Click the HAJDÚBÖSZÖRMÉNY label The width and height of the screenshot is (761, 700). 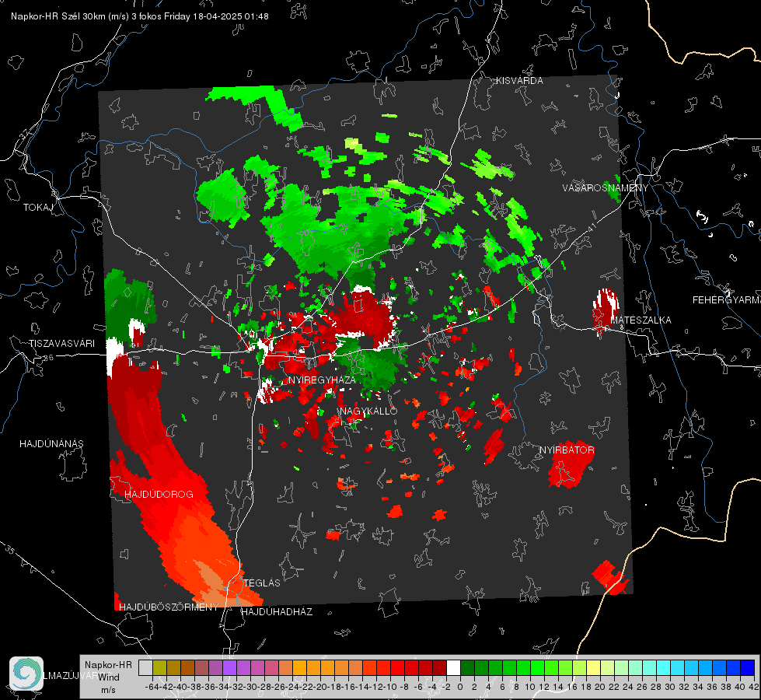[169, 607]
